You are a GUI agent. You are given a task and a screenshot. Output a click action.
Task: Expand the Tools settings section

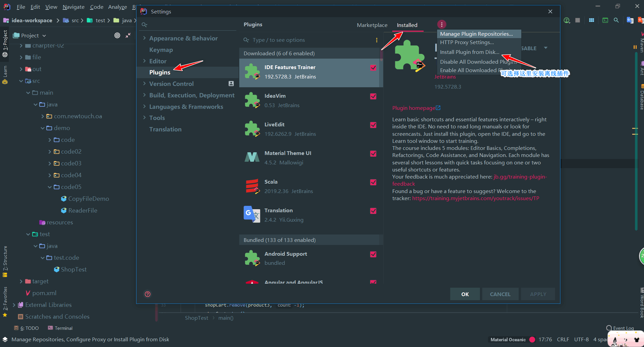[x=144, y=118]
